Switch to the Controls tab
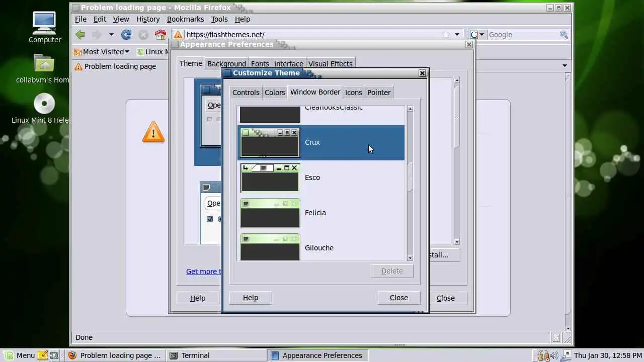The height and width of the screenshot is (362, 644). (x=246, y=93)
